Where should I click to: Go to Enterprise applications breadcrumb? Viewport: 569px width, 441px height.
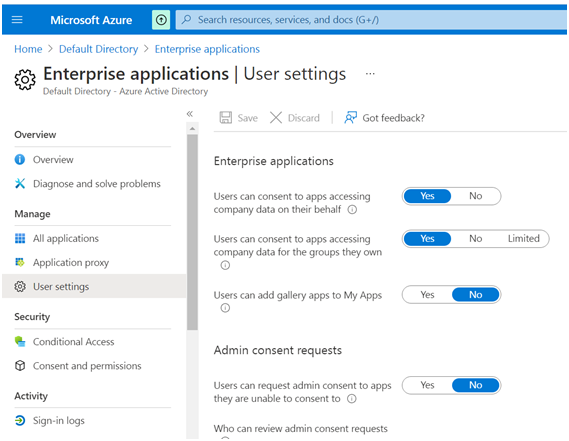(x=207, y=49)
